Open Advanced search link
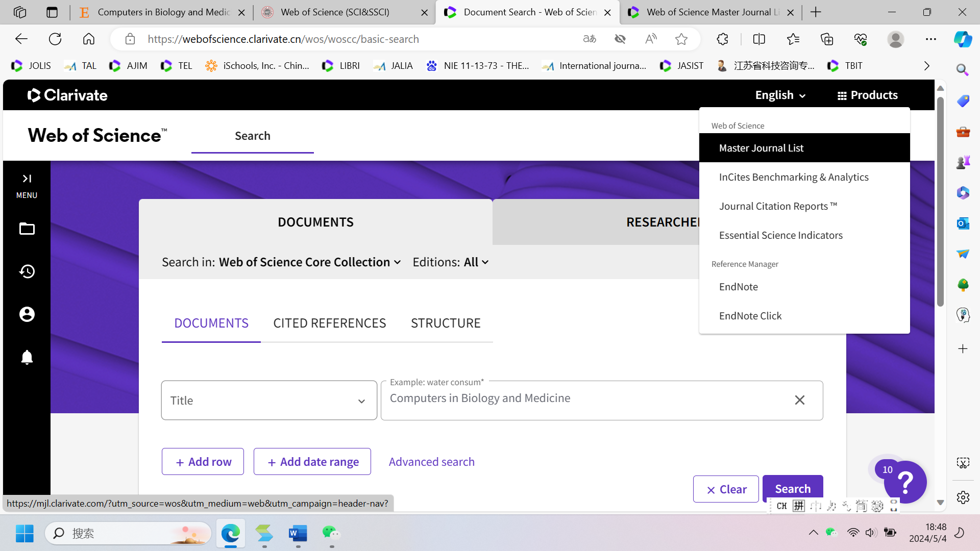This screenshot has height=551, width=980. (432, 462)
